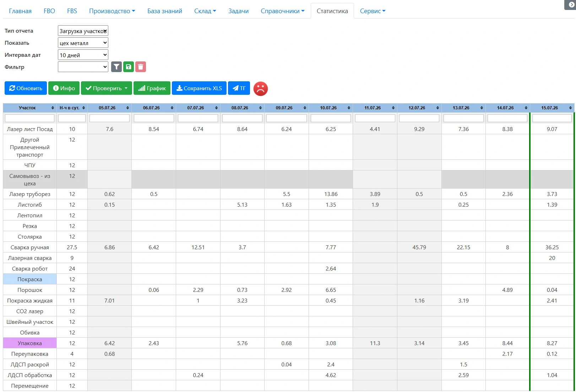
Task: Click График button
Action: click(152, 88)
